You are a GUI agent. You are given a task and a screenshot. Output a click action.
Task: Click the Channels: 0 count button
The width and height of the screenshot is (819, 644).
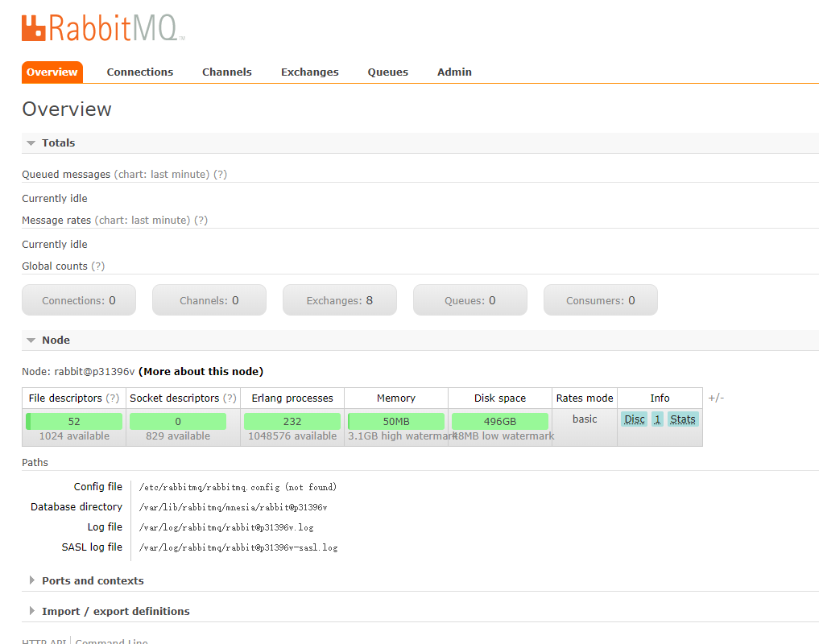coord(209,300)
